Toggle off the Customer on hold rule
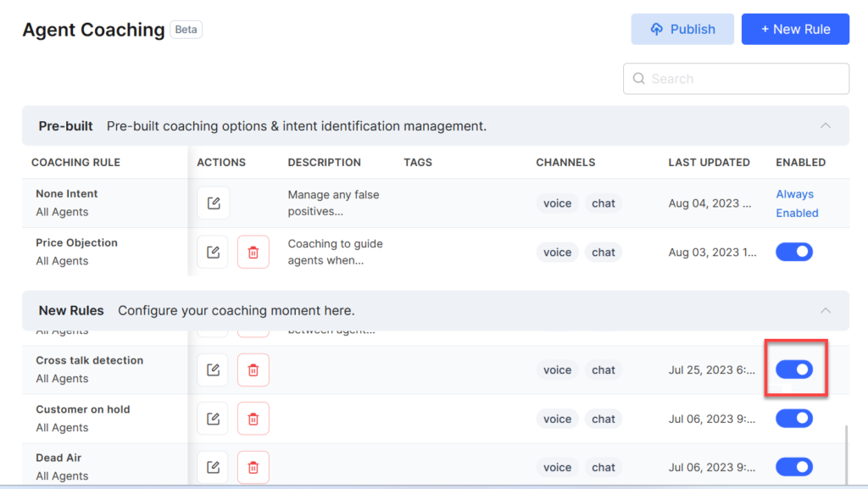The image size is (868, 489). tap(794, 418)
